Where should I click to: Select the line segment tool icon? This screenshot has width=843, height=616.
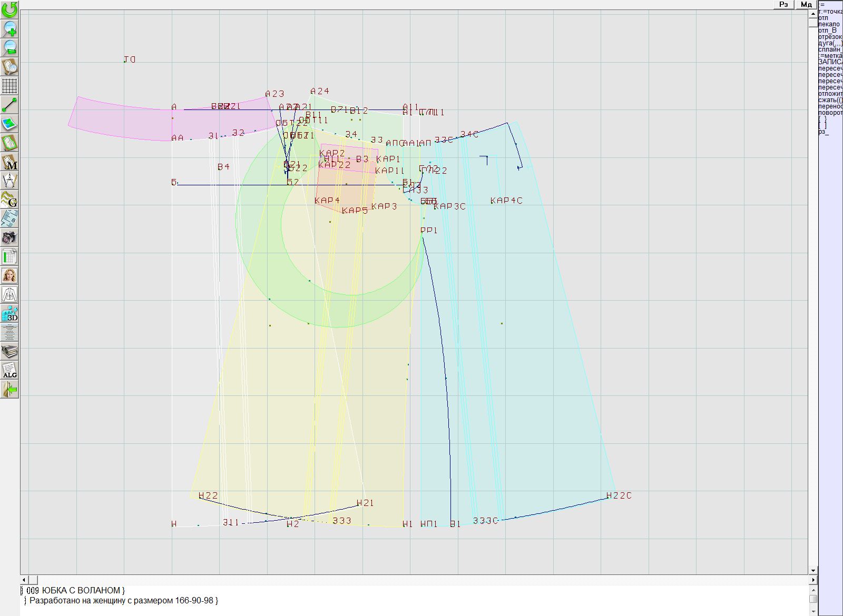click(x=9, y=105)
